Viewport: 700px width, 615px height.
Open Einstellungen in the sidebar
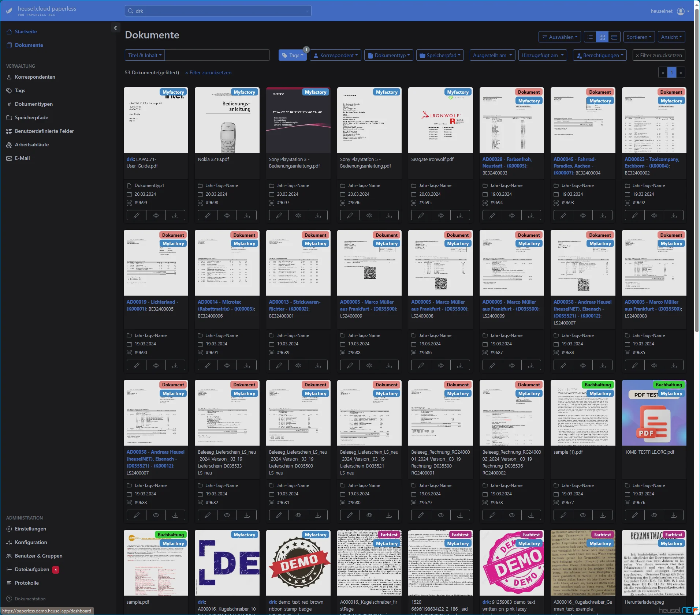(30, 529)
